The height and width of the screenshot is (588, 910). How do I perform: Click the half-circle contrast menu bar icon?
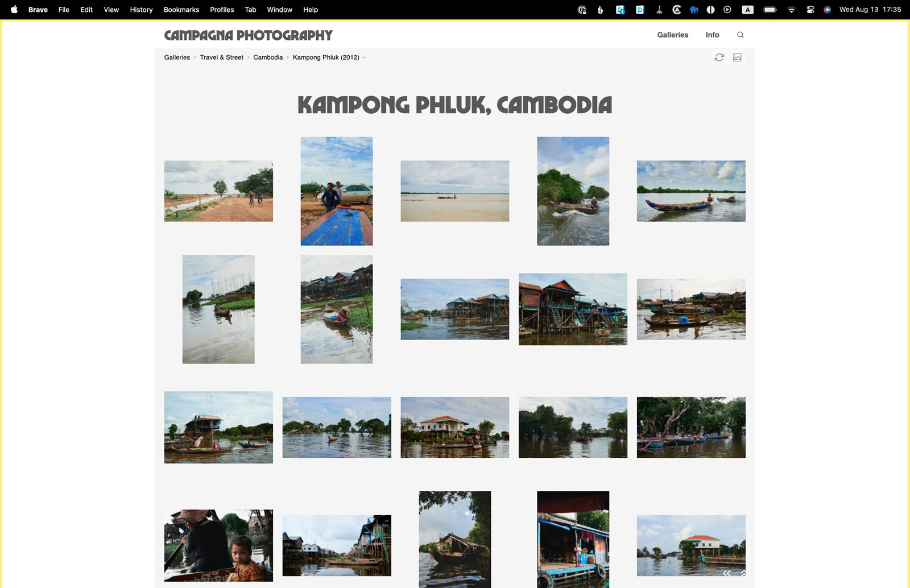(710, 10)
